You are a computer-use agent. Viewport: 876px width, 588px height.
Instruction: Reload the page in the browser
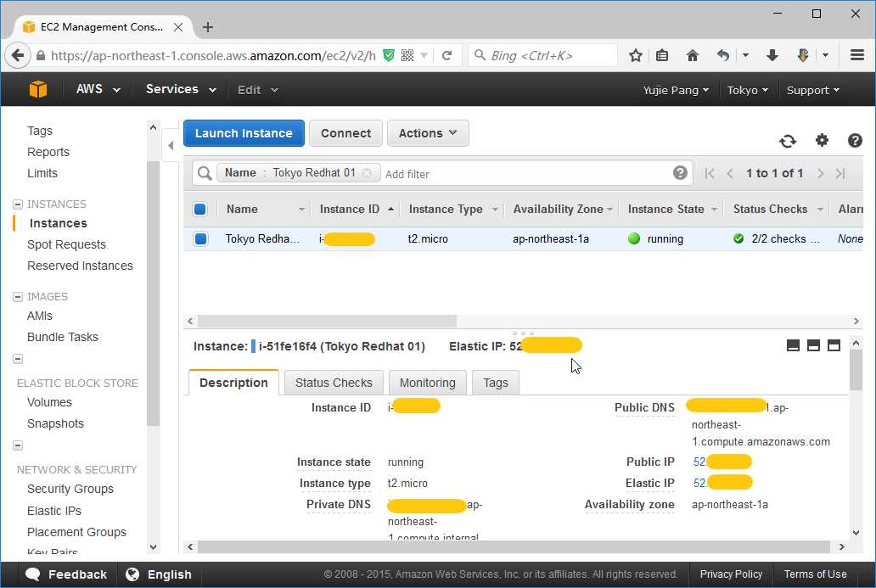coord(447,55)
